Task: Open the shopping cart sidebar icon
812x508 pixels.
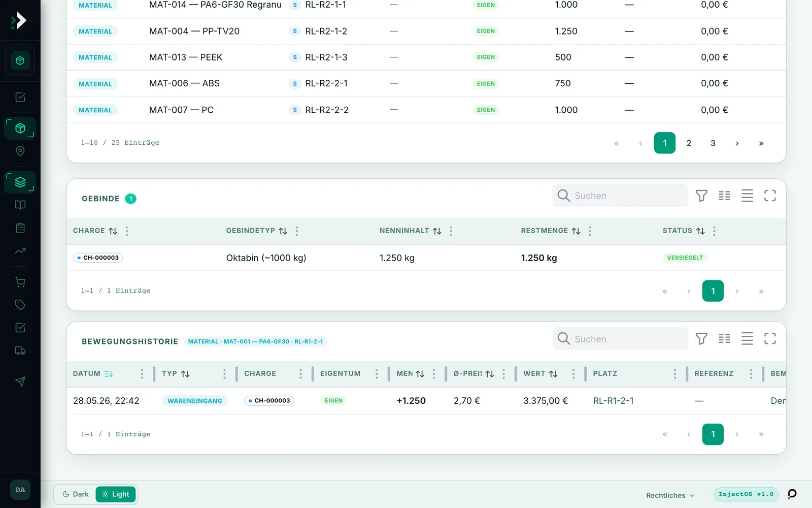Action: tap(20, 282)
